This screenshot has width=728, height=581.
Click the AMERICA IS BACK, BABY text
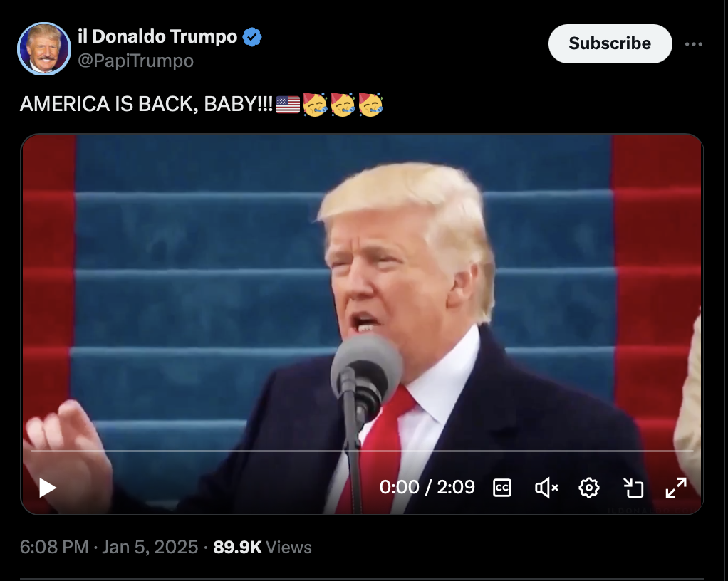146,104
